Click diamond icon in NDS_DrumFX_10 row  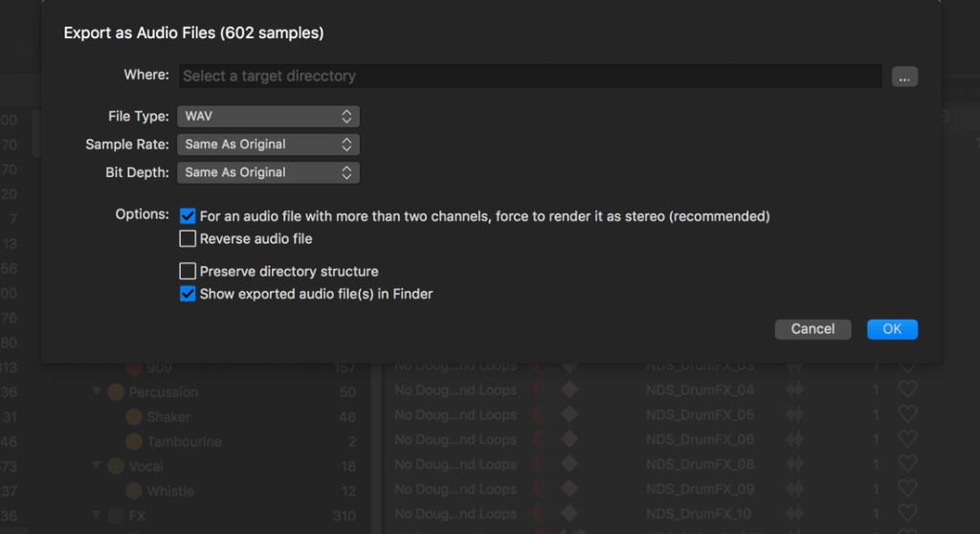pyautogui.click(x=569, y=513)
